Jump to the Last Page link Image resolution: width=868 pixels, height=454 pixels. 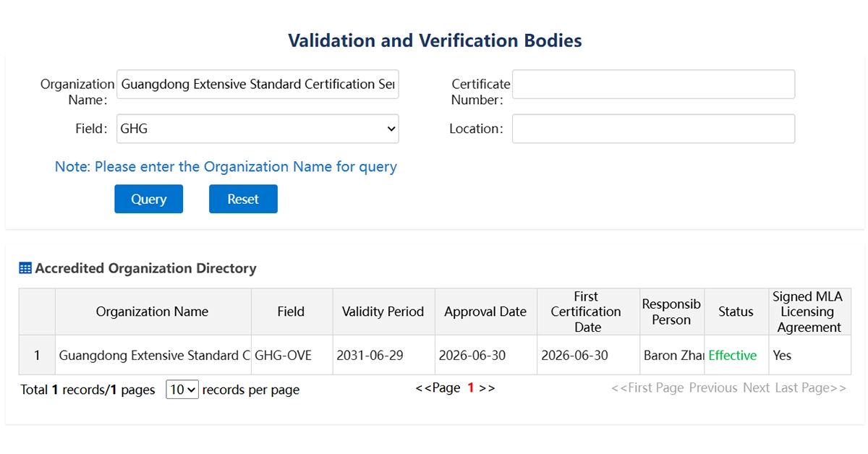coord(810,388)
